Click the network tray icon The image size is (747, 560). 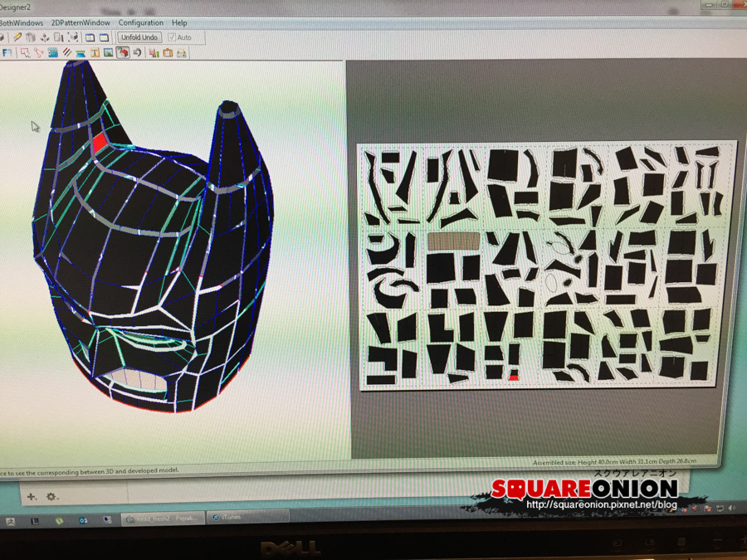coord(720,509)
